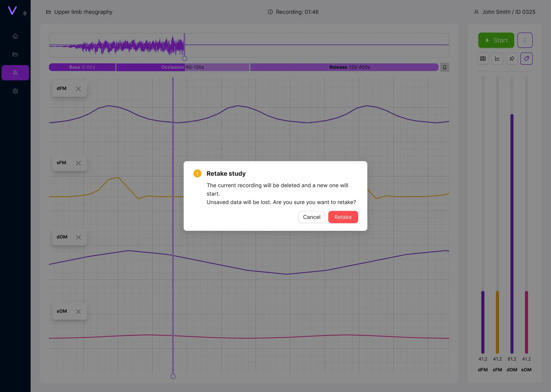This screenshot has width=551, height=392.
Task: Close the sOM channel chart
Action: coord(78,311)
